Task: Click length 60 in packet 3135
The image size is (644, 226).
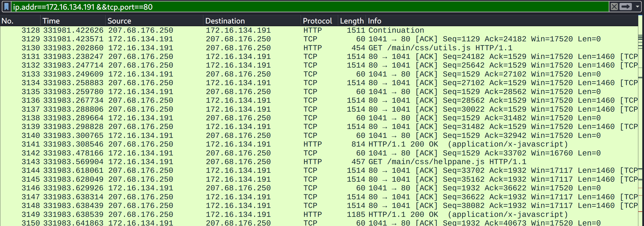Action: click(x=360, y=92)
